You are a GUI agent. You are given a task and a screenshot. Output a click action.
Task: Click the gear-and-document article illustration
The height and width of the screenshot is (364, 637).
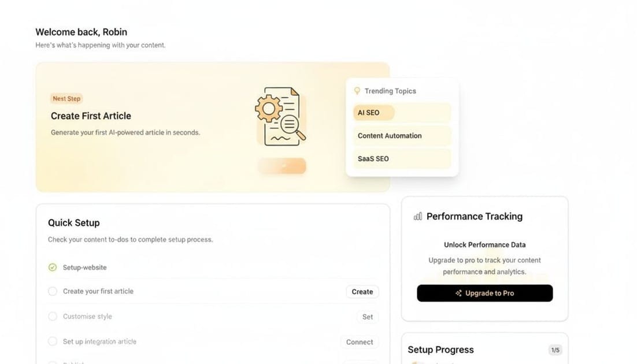point(280,116)
